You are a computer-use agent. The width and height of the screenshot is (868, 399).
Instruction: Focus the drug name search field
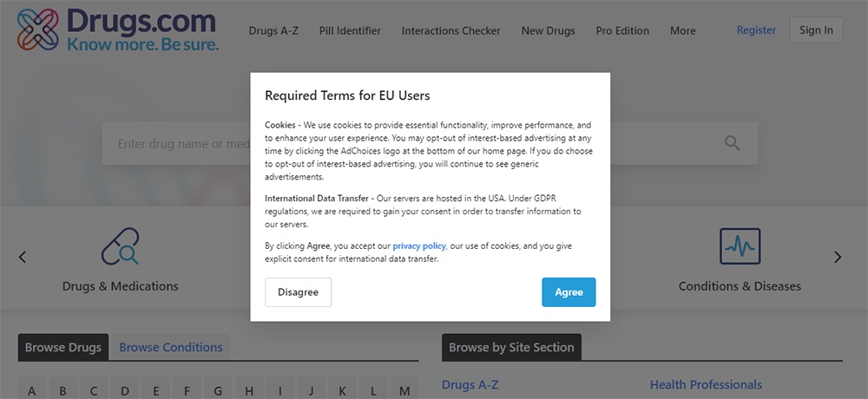coord(430,143)
